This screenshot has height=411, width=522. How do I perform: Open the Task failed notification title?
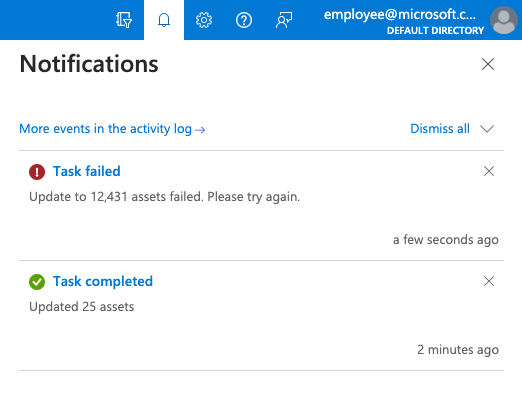click(x=87, y=171)
